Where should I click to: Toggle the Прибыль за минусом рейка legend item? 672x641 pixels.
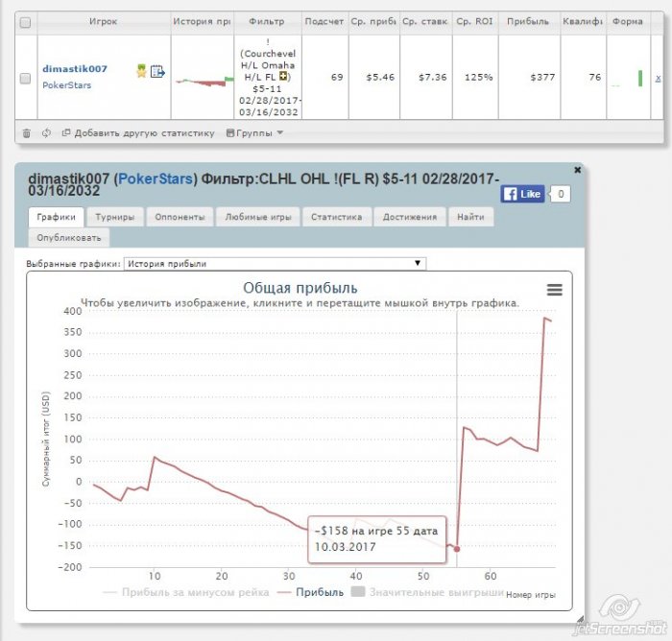point(186,592)
